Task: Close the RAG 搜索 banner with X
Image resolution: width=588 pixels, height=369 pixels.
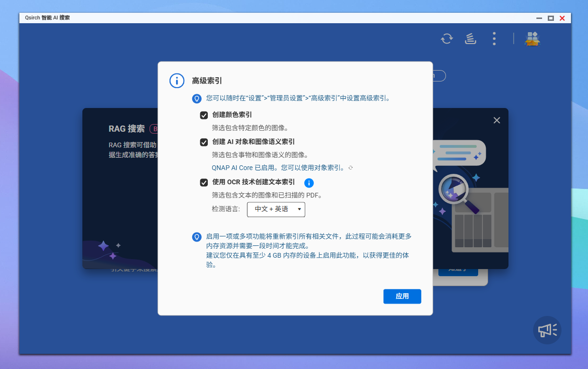Action: point(497,120)
